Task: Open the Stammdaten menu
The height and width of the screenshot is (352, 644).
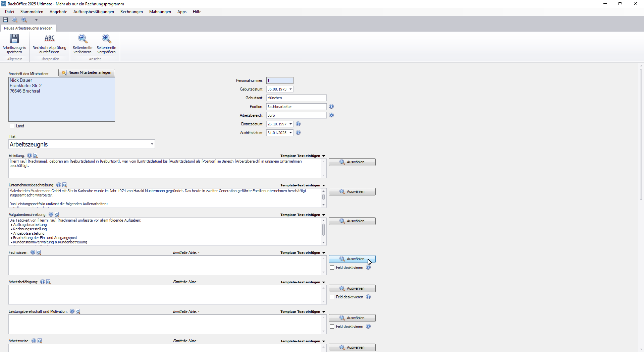Action: pyautogui.click(x=32, y=12)
